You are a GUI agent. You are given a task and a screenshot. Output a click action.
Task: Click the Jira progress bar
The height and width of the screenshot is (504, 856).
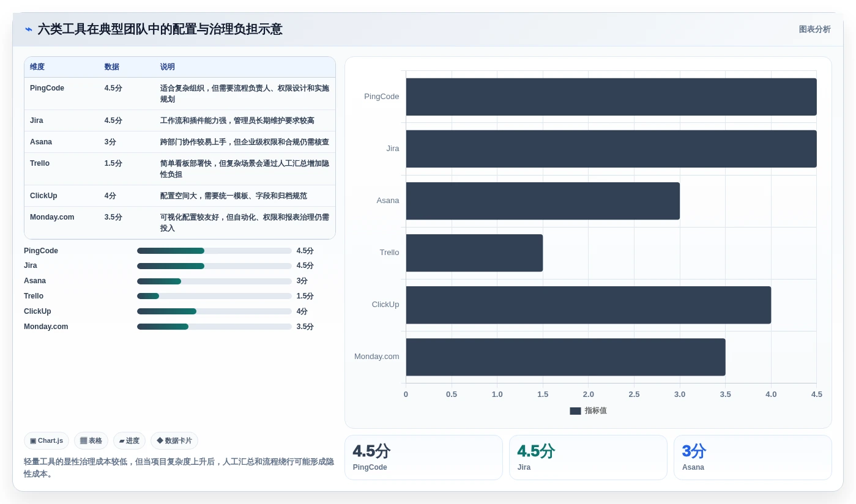(214, 266)
